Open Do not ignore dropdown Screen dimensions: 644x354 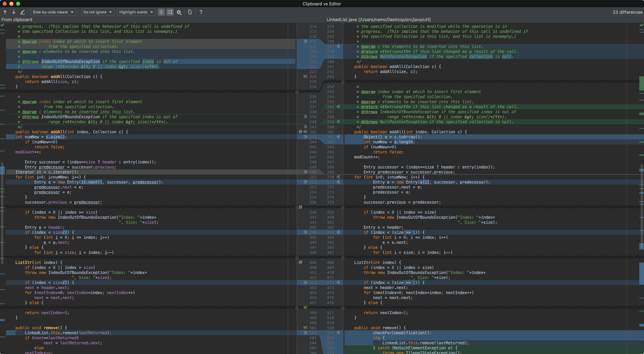pyautogui.click(x=97, y=12)
